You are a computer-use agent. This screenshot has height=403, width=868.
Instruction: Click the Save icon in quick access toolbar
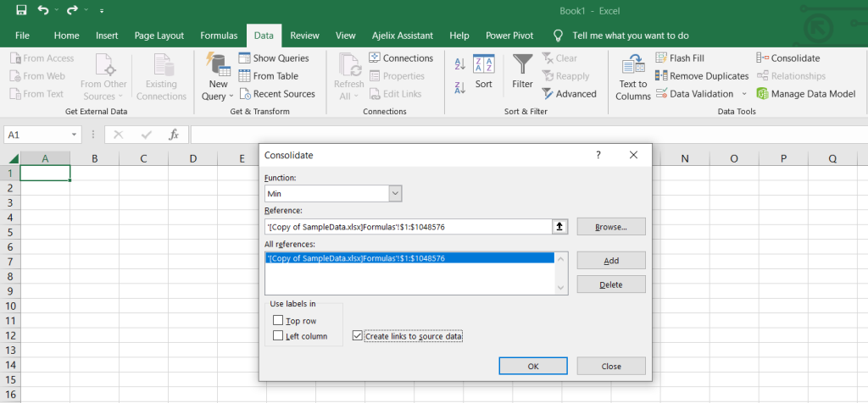click(21, 10)
